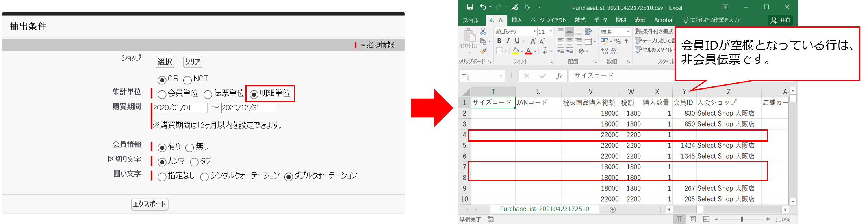Switch to the データ ribbon tab
Screen dimensions: 868x224
point(600,20)
